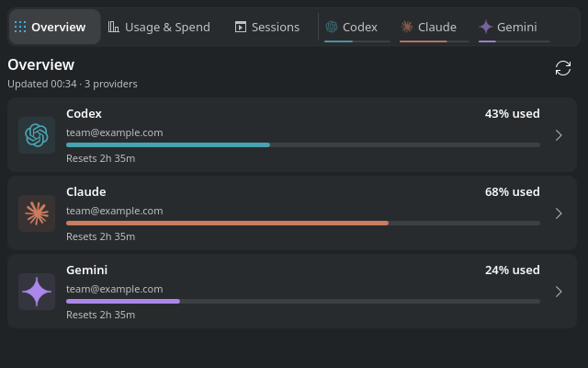Click the "43% used" text
The width and height of the screenshot is (588, 368).
[x=513, y=114]
